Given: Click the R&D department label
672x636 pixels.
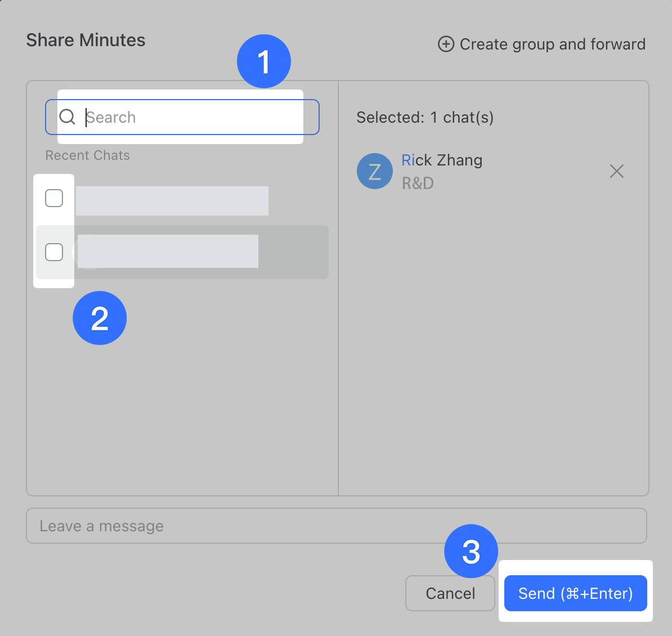Looking at the screenshot, I should [x=418, y=183].
